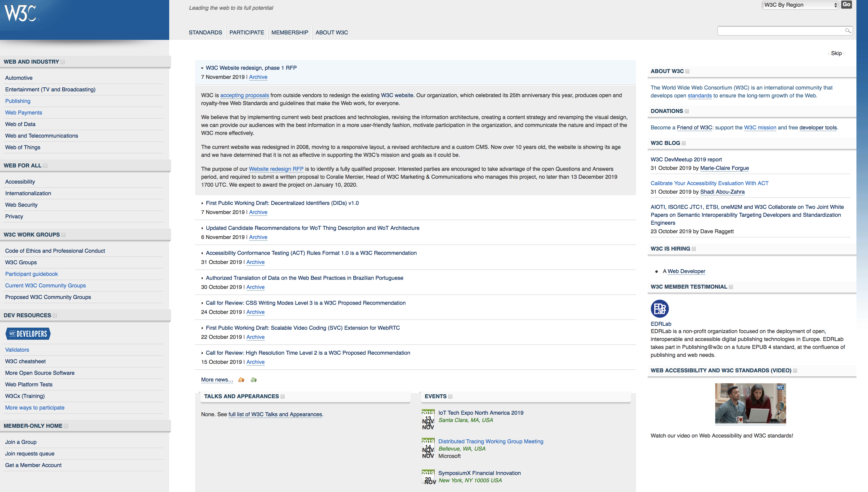Click the info icon next to 'W3C WORK GROUPS'
This screenshot has width=868, height=492.
coord(65,235)
